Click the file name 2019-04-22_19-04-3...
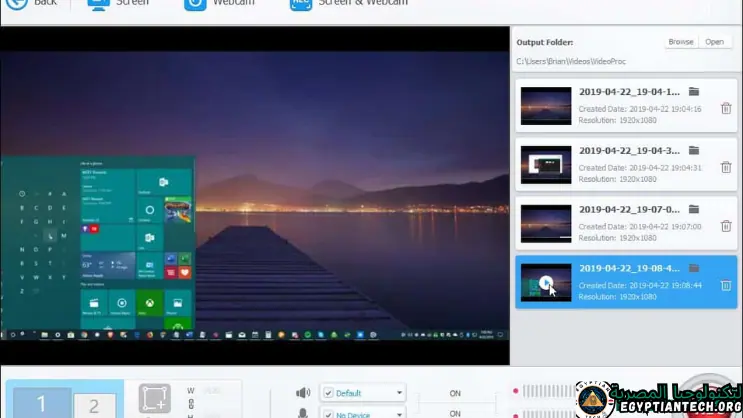Screen dimensions: 743x418 tap(629, 150)
